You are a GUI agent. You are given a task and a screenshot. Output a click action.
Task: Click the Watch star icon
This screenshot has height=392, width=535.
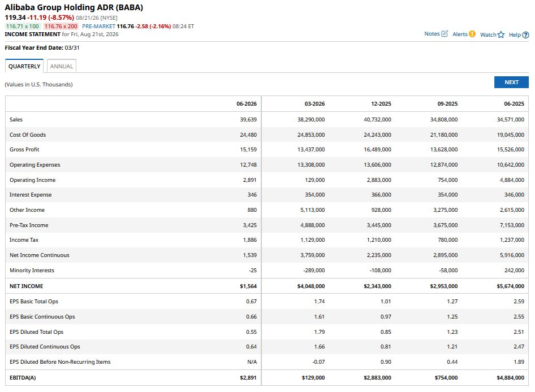tap(501, 34)
